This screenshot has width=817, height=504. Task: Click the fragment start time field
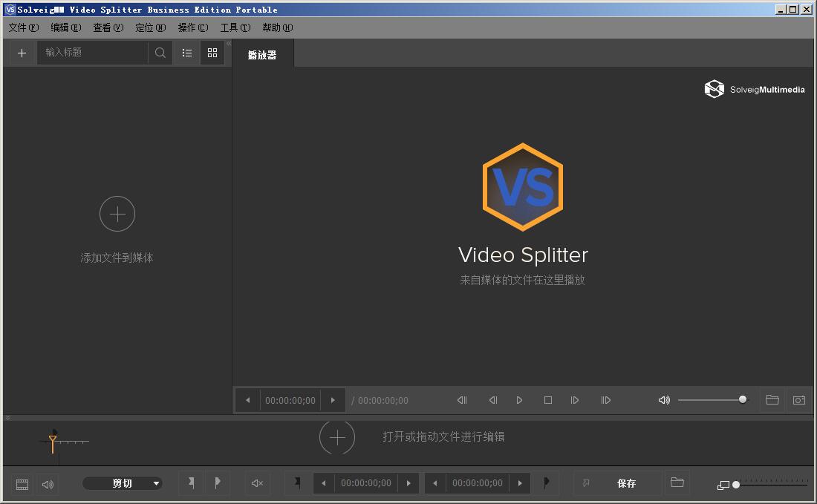click(x=365, y=483)
